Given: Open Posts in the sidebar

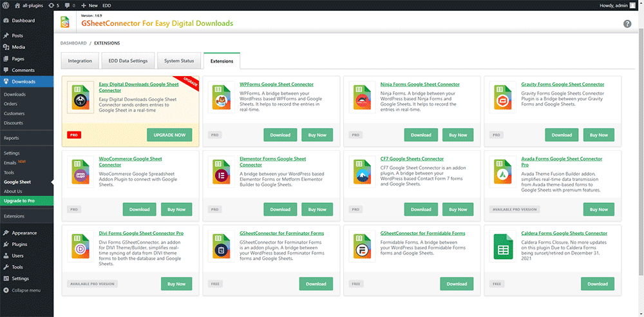Looking at the screenshot, I should point(26,36).
